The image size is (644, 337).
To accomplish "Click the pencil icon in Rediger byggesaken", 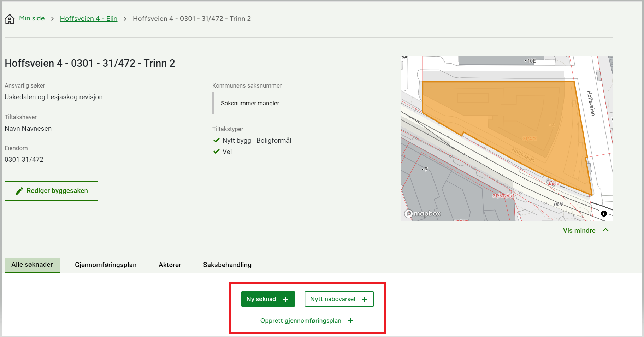I will coord(19,191).
